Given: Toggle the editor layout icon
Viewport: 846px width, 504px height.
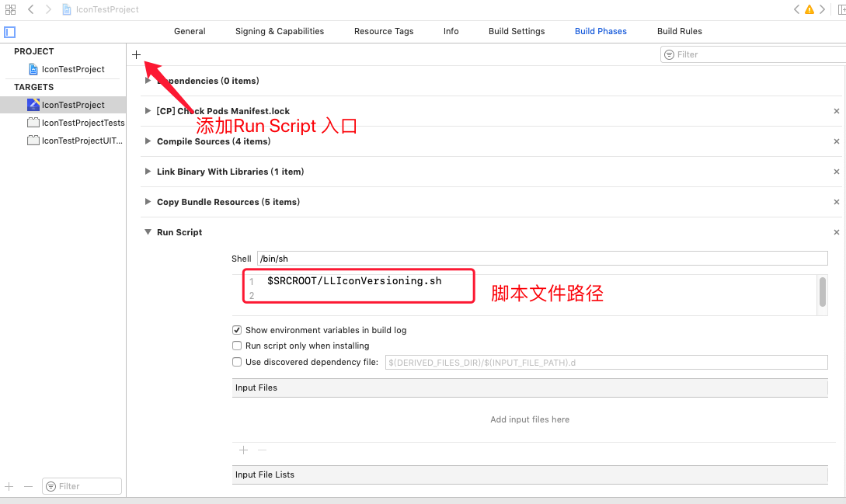Looking at the screenshot, I should coord(841,9).
